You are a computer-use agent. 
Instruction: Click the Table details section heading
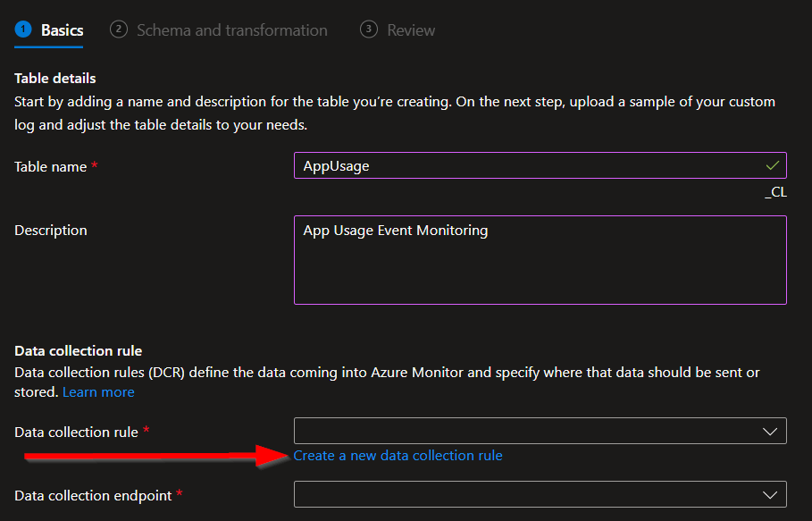[x=55, y=79]
